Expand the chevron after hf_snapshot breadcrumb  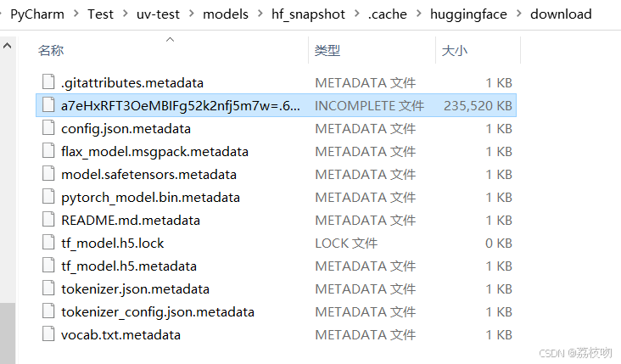(357, 14)
